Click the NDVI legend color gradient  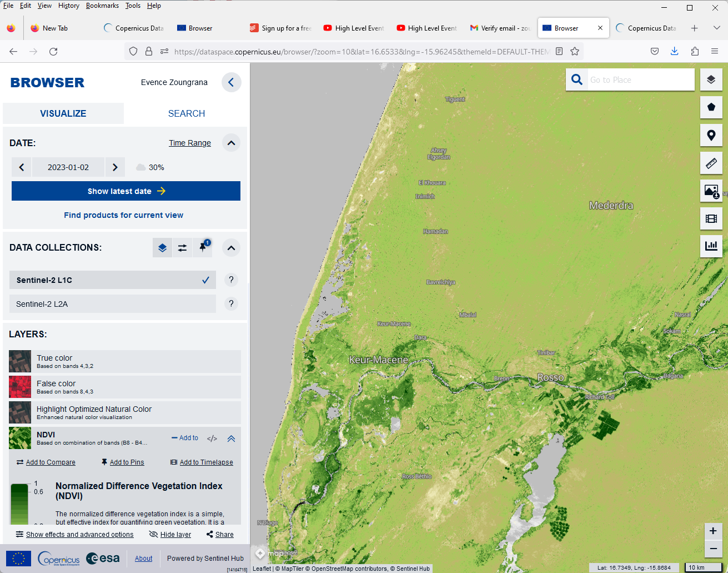tap(19, 504)
